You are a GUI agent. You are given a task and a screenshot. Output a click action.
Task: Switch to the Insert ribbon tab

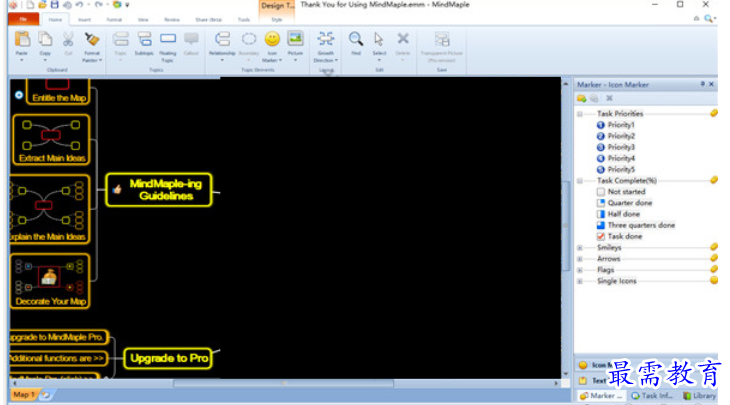tap(84, 20)
